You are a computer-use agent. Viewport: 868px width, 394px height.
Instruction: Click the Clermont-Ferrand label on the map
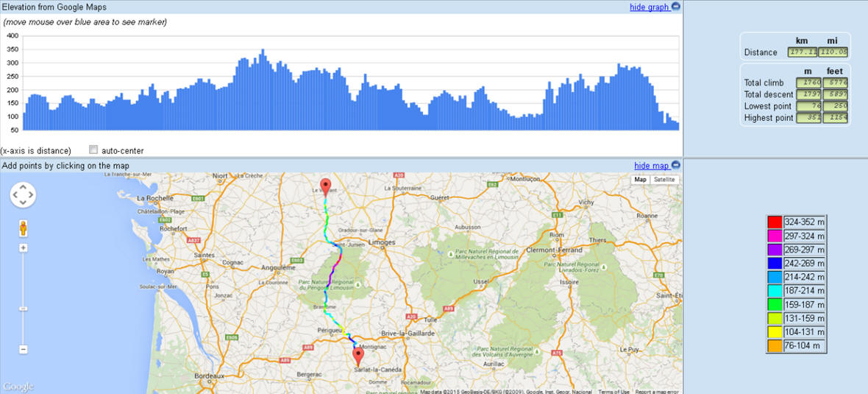tap(555, 250)
